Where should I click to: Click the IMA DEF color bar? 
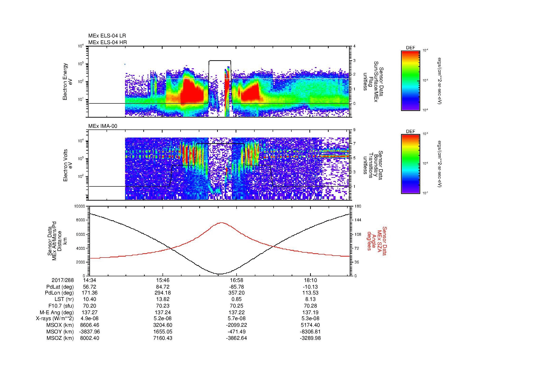pyautogui.click(x=410, y=164)
